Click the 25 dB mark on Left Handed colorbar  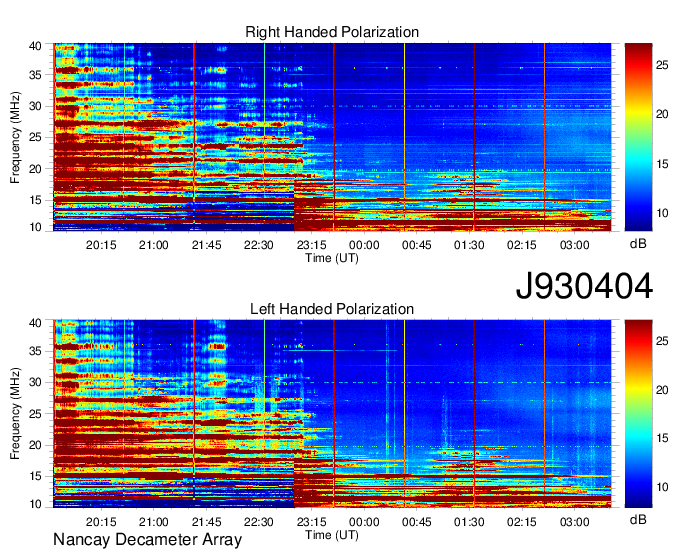tap(662, 341)
